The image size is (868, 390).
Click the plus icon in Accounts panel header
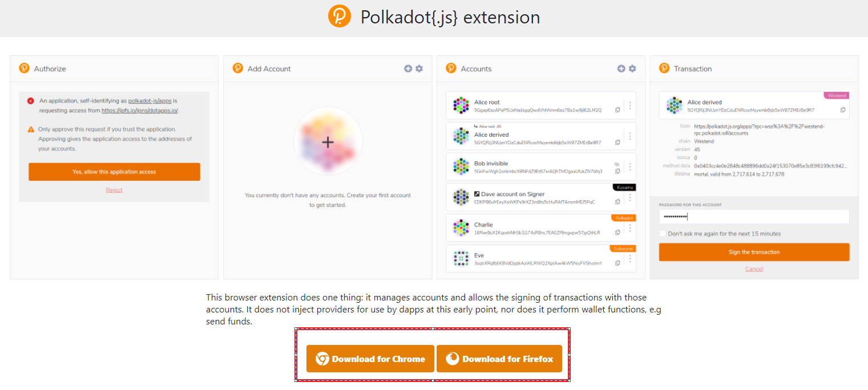pos(621,68)
